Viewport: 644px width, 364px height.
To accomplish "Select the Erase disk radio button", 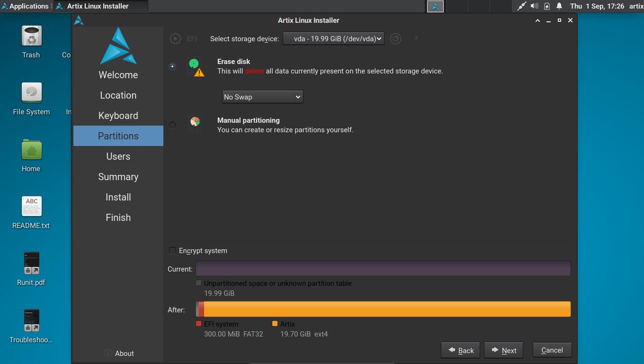I will point(172,66).
